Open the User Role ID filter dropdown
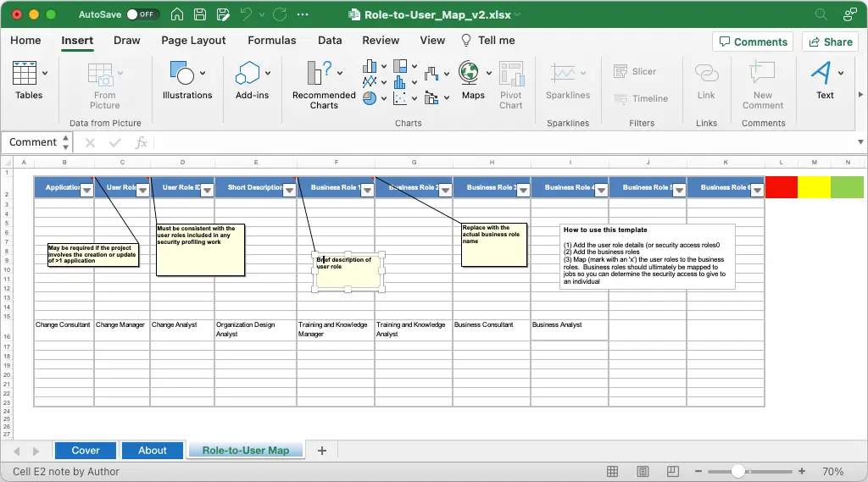The image size is (868, 482). 207,191
